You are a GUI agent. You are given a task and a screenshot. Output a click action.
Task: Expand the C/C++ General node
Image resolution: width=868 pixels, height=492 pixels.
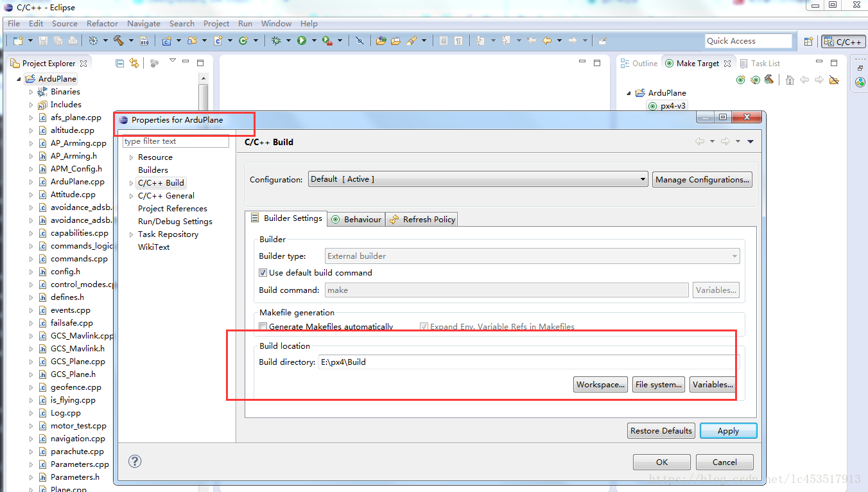click(131, 196)
